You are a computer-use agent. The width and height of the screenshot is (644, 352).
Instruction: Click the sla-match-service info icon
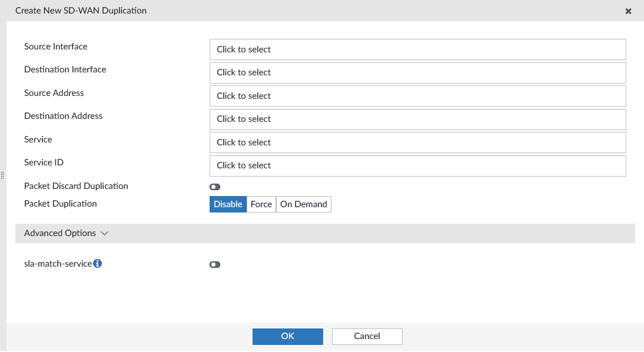pos(98,264)
